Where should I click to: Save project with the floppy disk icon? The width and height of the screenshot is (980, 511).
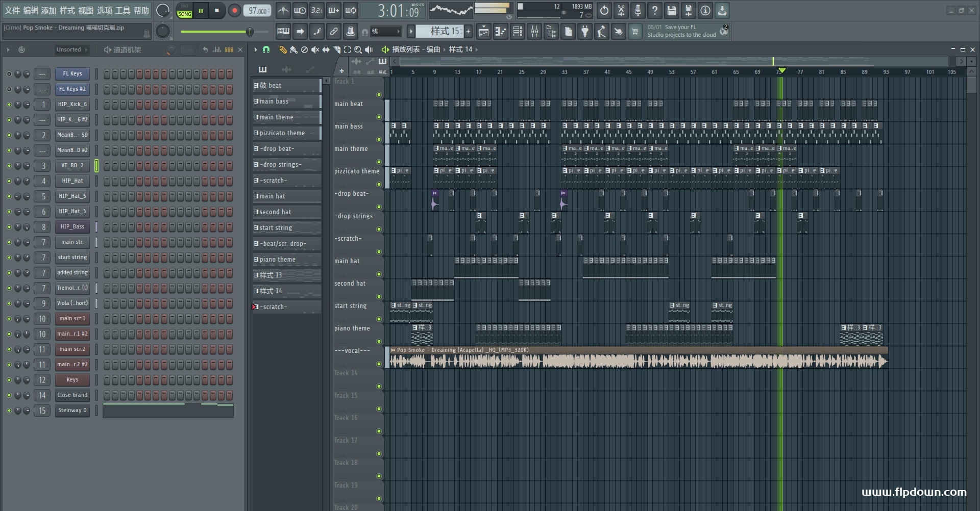[672, 10]
